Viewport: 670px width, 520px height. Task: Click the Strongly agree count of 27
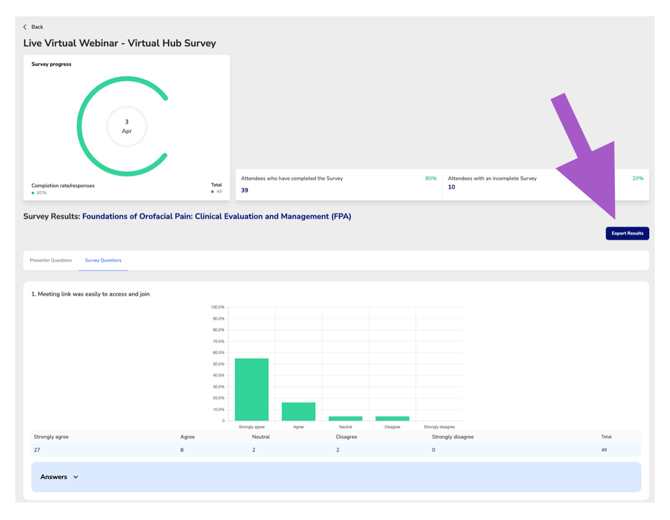pyautogui.click(x=37, y=450)
